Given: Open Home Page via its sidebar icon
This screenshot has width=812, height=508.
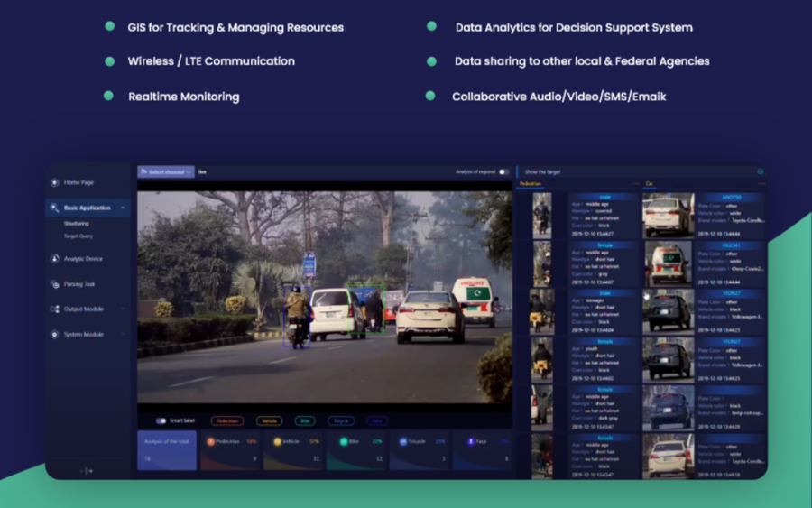Looking at the screenshot, I should pyautogui.click(x=55, y=182).
